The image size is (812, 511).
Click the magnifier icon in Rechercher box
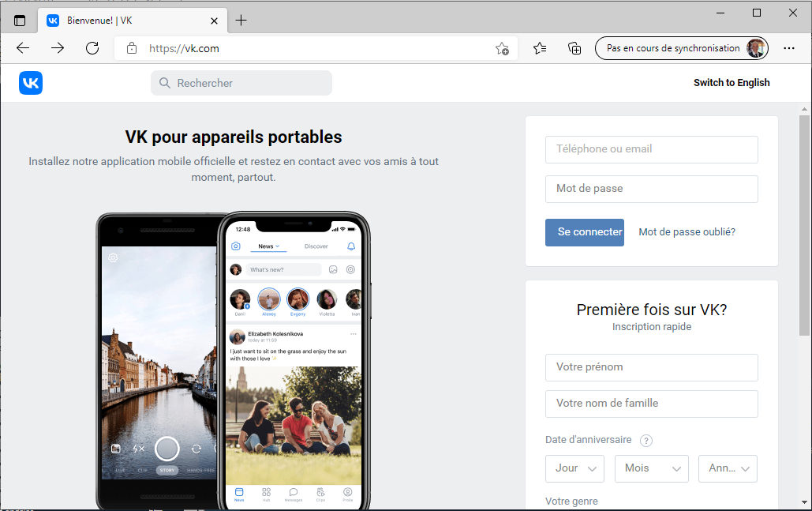tap(165, 83)
